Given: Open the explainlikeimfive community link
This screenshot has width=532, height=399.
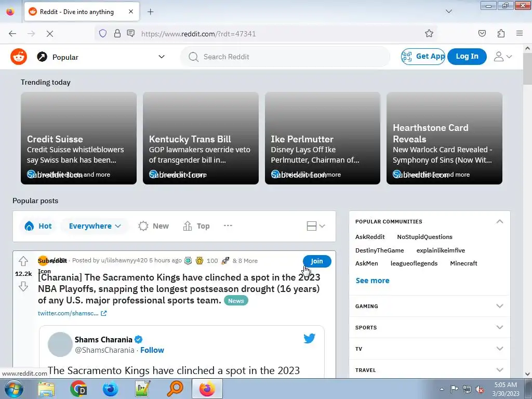Looking at the screenshot, I should pos(441,250).
